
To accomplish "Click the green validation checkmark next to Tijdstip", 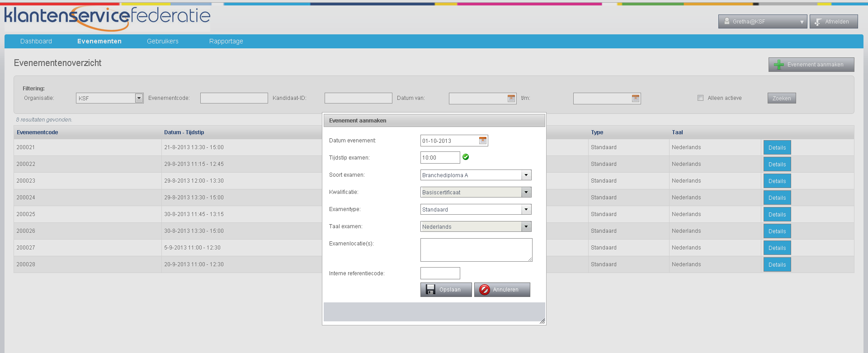I will pyautogui.click(x=466, y=157).
